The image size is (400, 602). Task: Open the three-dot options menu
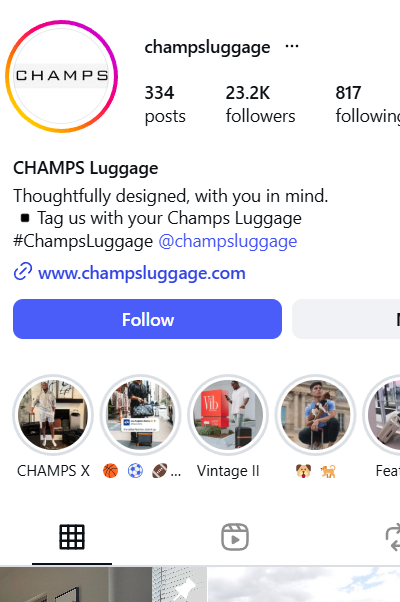[292, 46]
